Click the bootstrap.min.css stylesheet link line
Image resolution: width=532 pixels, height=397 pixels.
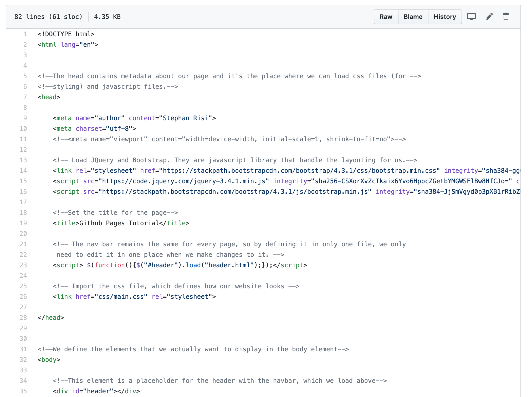286,171
